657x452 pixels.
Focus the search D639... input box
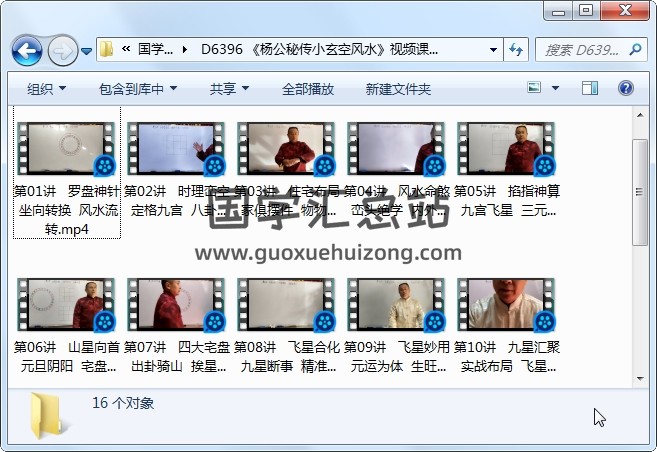pyautogui.click(x=582, y=50)
